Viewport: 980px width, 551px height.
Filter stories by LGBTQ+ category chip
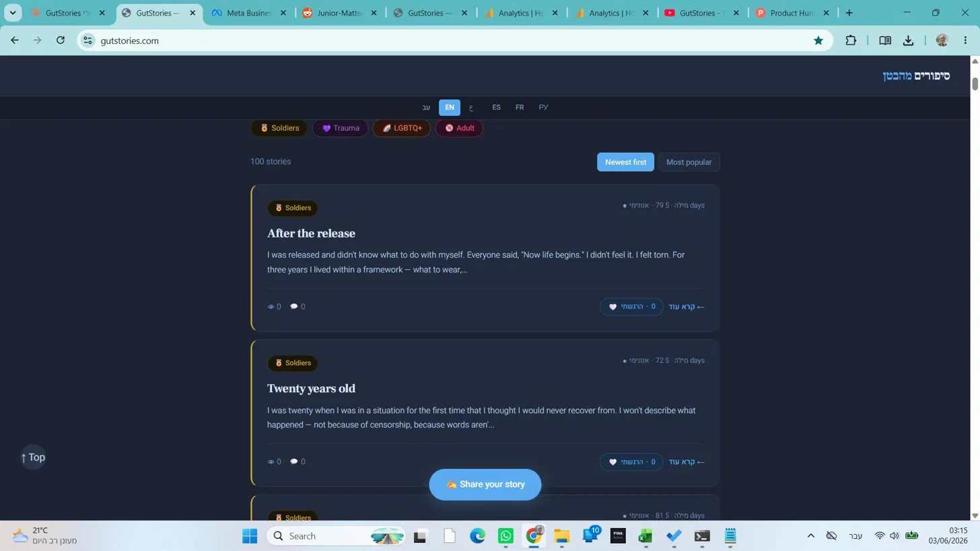pos(402,128)
